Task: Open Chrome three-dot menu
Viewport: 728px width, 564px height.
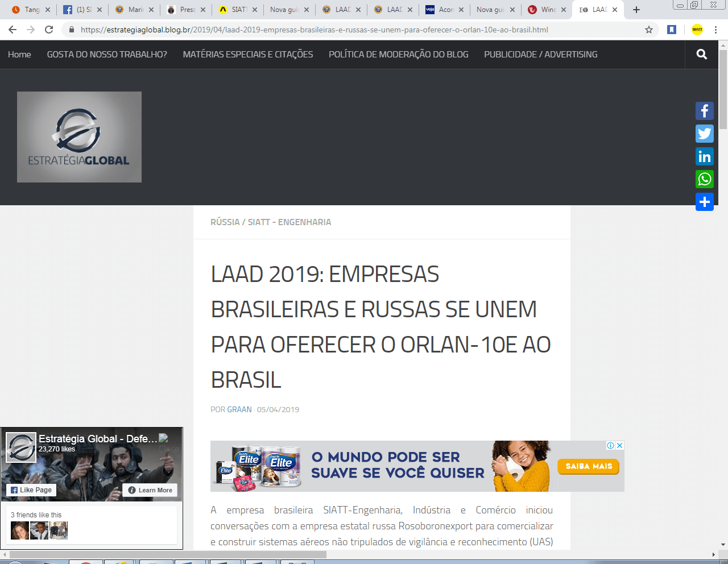Action: point(716,30)
